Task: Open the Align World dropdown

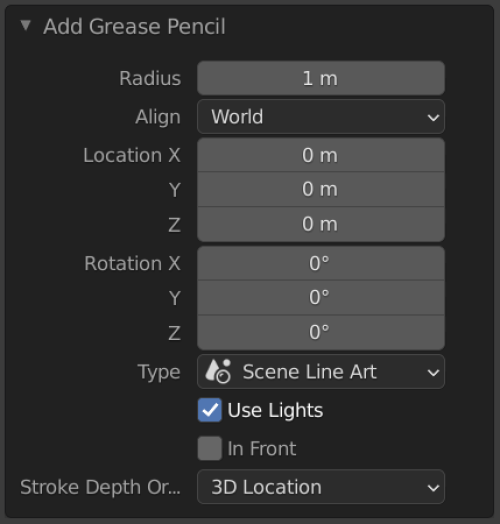Action: (321, 117)
